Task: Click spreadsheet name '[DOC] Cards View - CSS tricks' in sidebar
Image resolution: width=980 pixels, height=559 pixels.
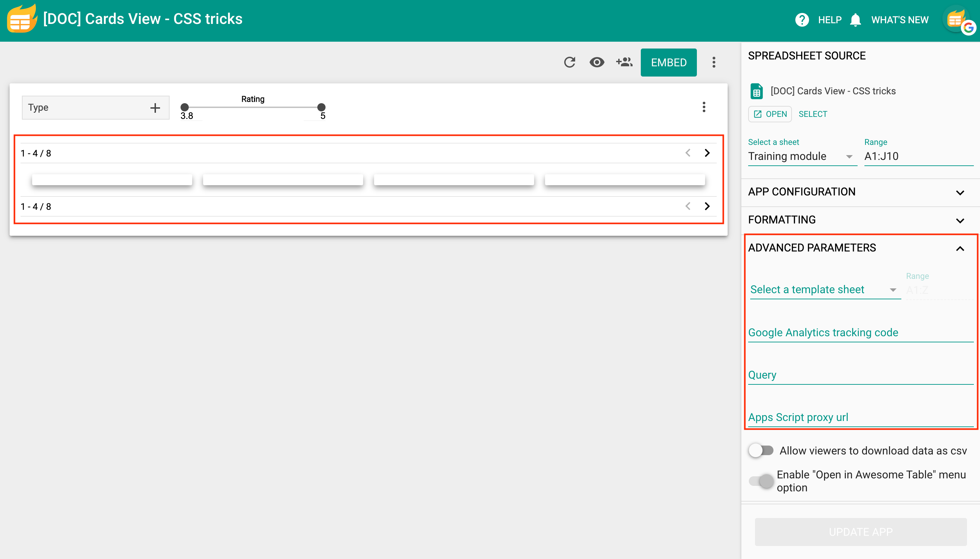Action: (x=833, y=91)
